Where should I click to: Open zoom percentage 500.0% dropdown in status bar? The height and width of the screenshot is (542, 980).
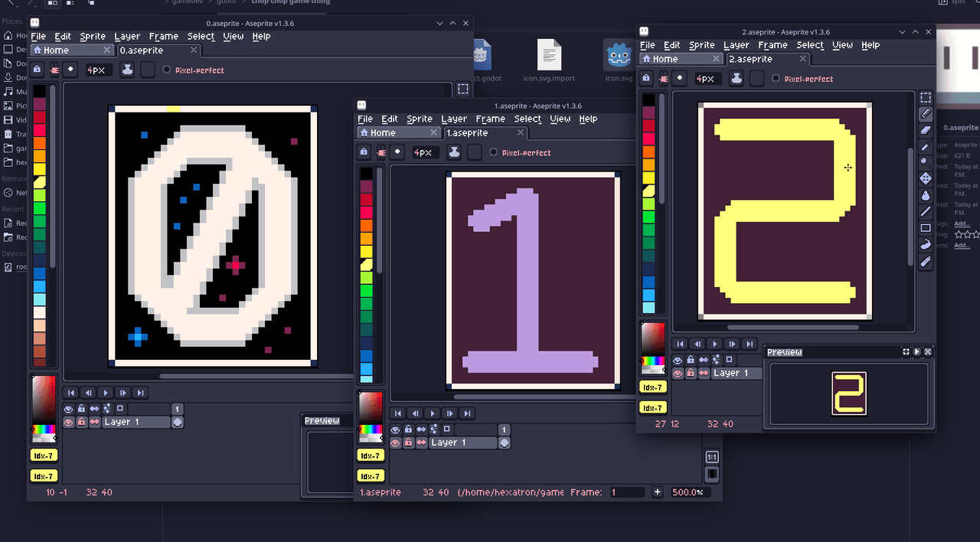(x=687, y=492)
